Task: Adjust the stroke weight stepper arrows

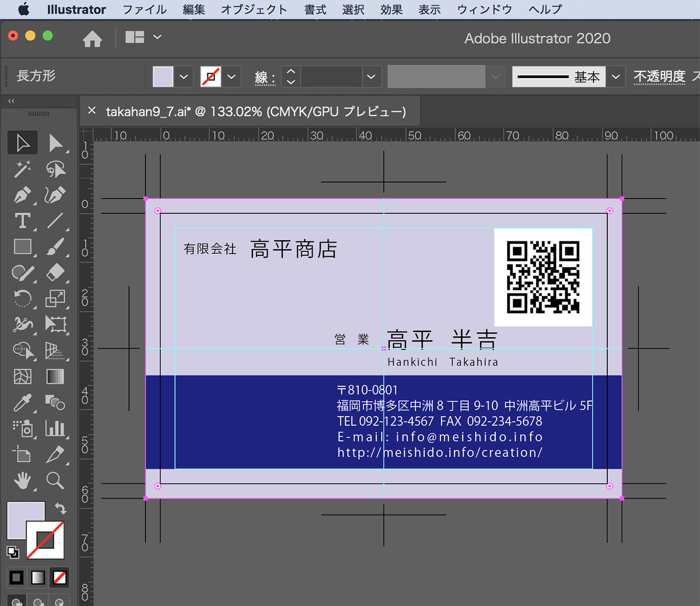Action: (x=291, y=77)
